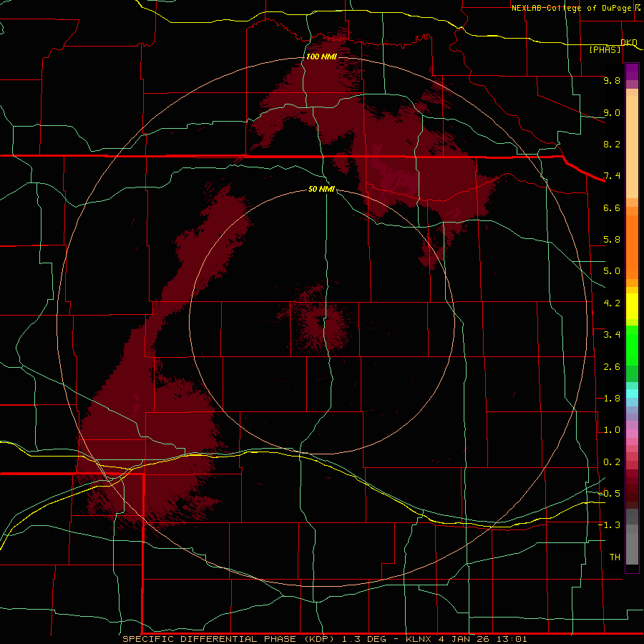Click the 8.2 scale value
This screenshot has width=644, height=644.
tap(612, 144)
